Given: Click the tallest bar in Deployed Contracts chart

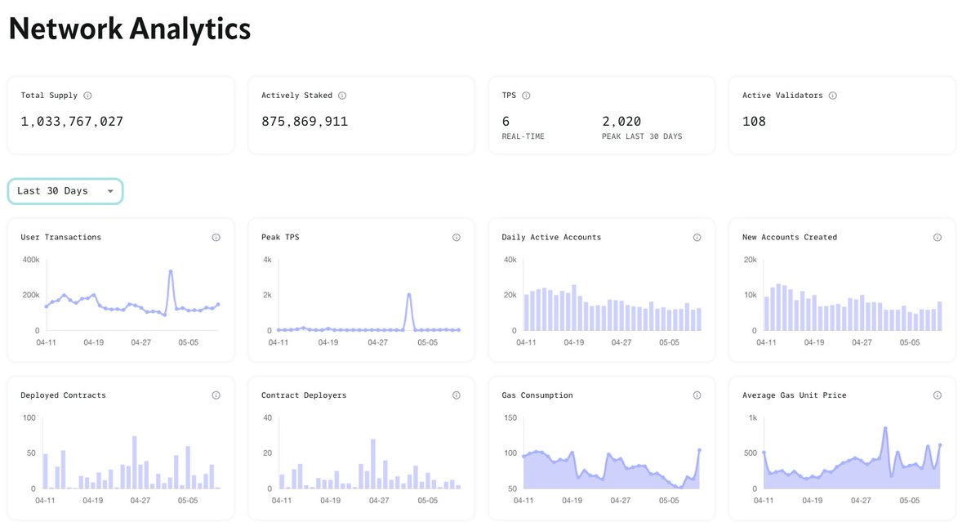Looking at the screenshot, I should pos(134,462).
